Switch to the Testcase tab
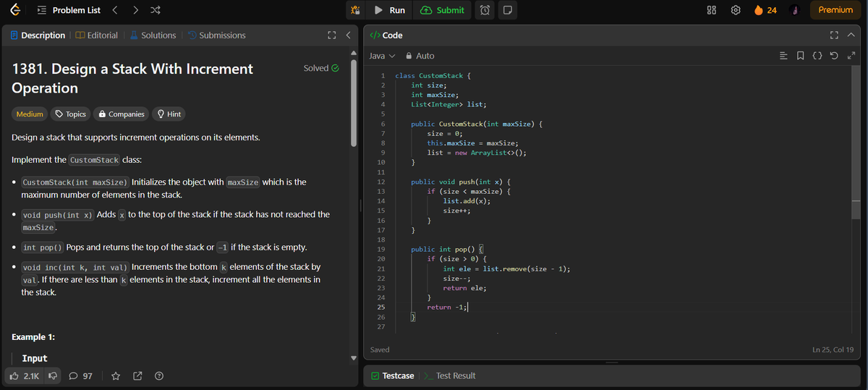Image resolution: width=868 pixels, height=390 pixels. 393,376
